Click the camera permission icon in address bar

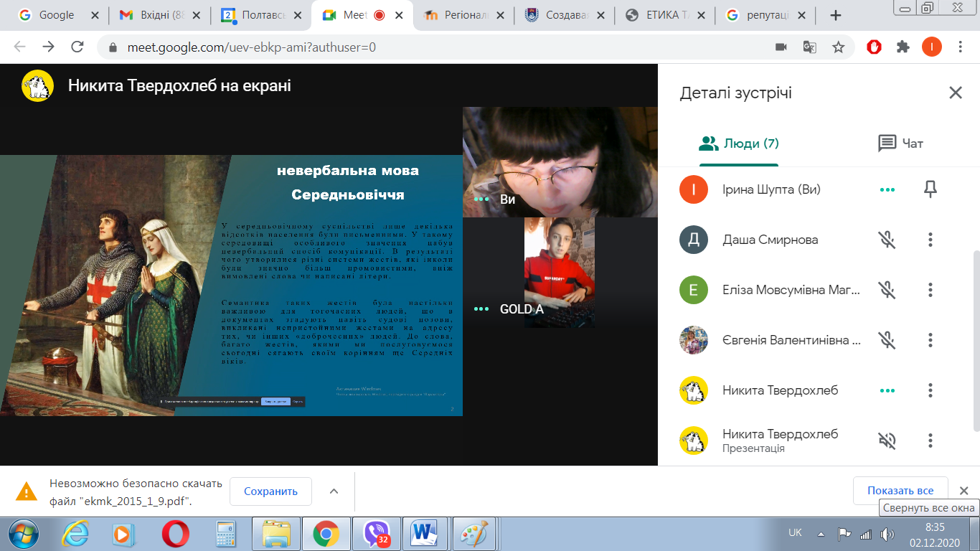[x=781, y=47]
